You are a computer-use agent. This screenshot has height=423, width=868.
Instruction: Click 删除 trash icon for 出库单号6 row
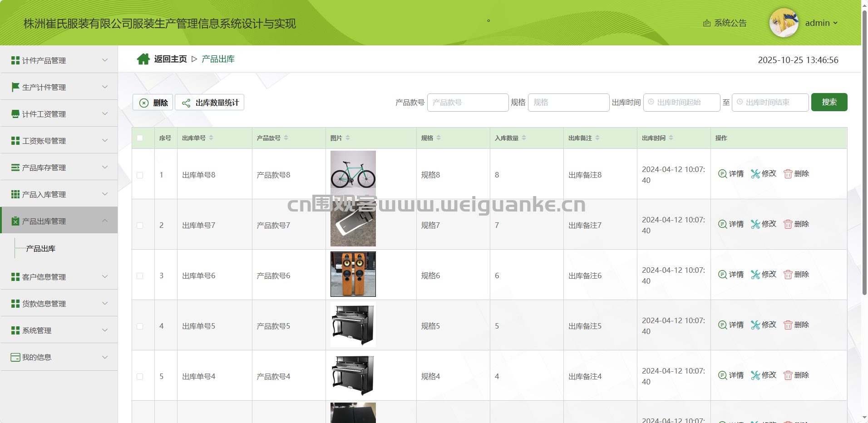[x=788, y=275]
